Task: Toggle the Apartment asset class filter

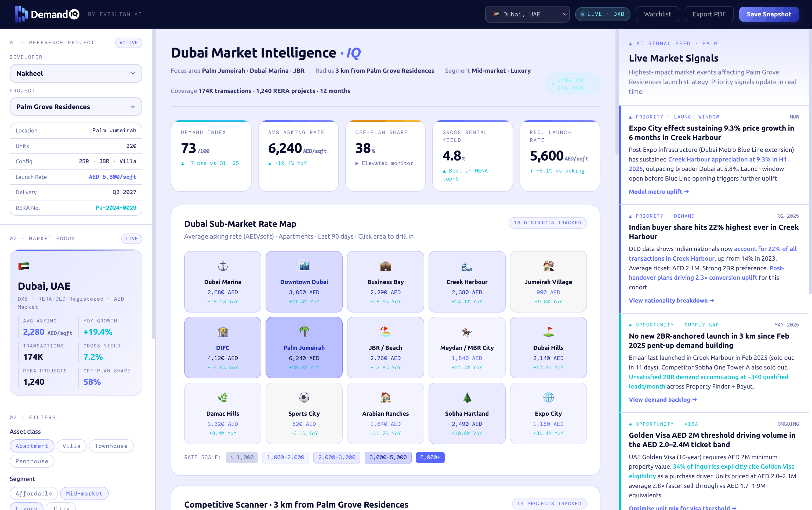Action: [32, 446]
